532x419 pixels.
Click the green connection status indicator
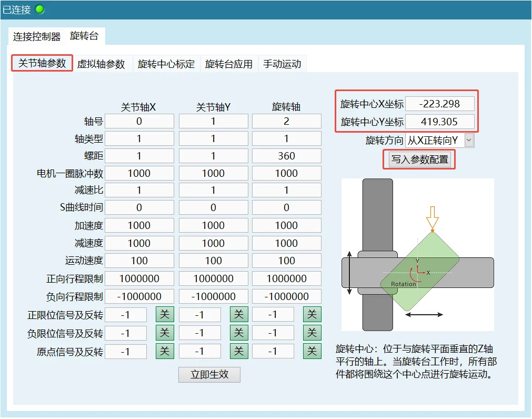(x=39, y=9)
